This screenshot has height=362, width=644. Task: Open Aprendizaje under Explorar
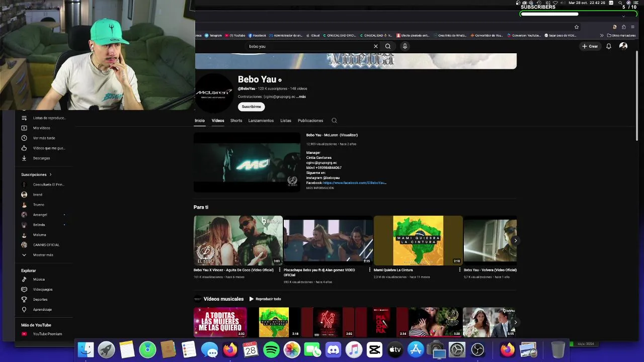(x=37, y=309)
